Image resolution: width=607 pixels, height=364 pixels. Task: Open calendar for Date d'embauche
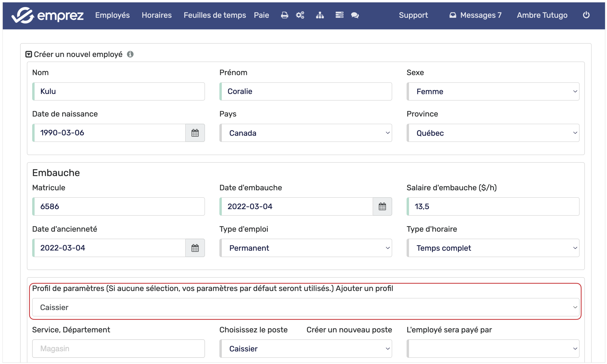(382, 207)
